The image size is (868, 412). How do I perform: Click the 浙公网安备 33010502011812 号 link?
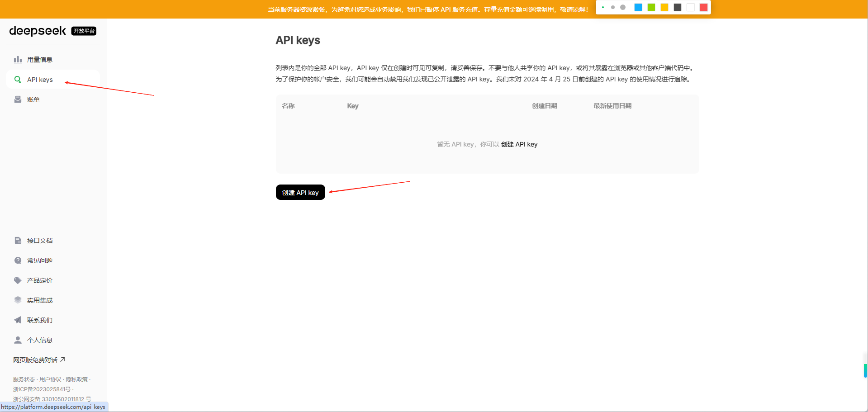52,399
